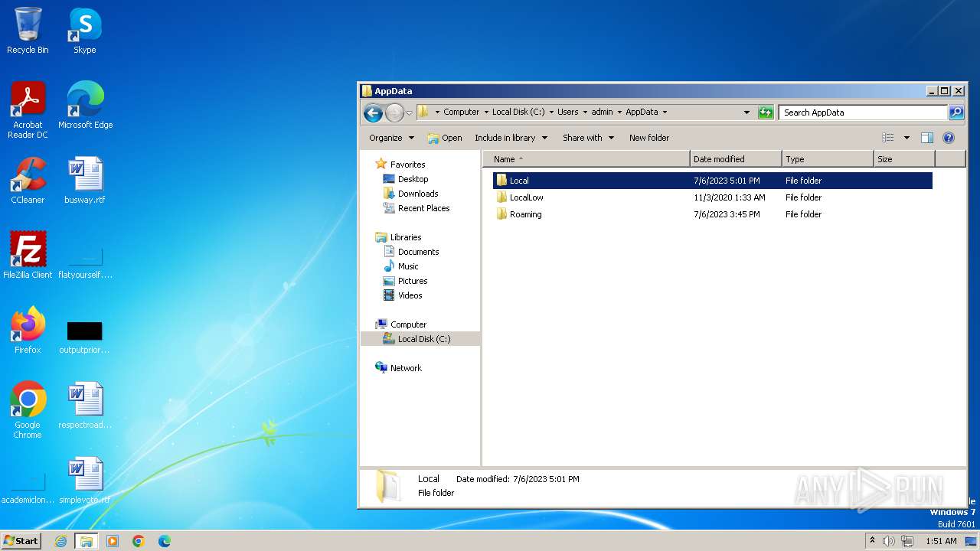Image resolution: width=980 pixels, height=551 pixels.
Task: Open Documents library
Action: [418, 252]
